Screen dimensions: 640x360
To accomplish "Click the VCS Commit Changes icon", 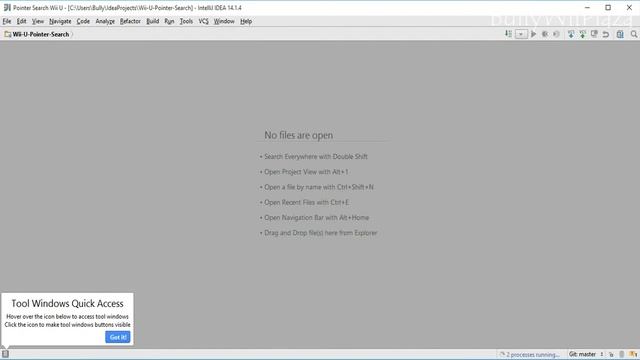I will (582, 34).
